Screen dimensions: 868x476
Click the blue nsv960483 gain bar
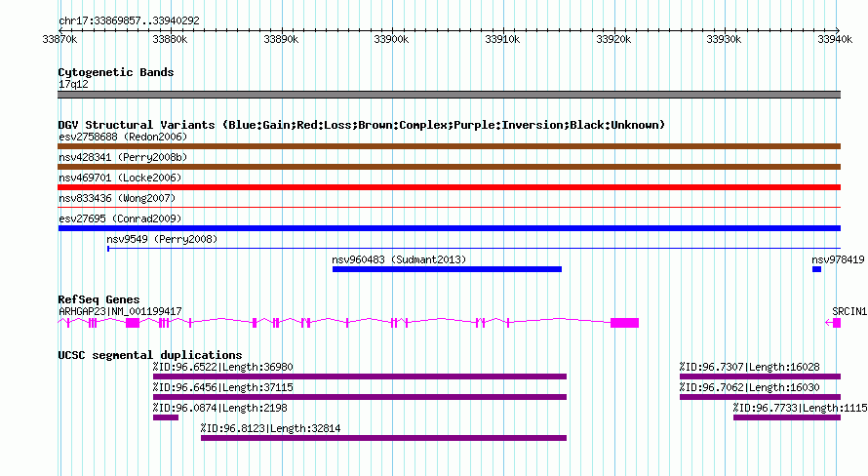(x=447, y=269)
